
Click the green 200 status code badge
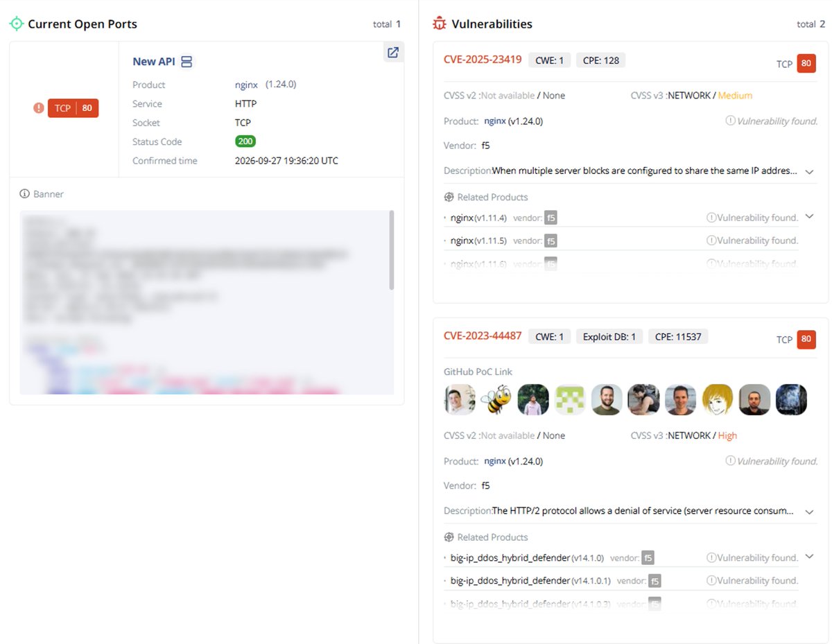tap(245, 141)
